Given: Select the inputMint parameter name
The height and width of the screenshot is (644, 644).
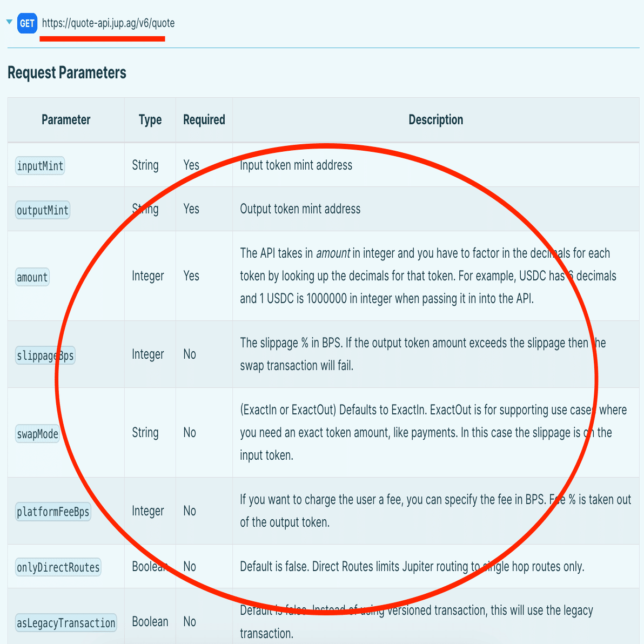Looking at the screenshot, I should [x=40, y=166].
